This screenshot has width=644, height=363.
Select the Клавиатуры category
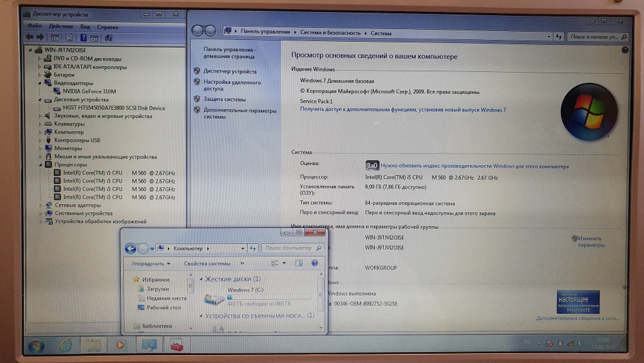(x=69, y=124)
